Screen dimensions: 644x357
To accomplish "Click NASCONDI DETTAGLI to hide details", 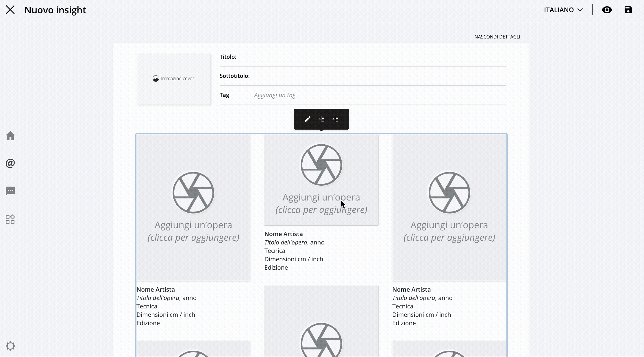I will (x=497, y=37).
